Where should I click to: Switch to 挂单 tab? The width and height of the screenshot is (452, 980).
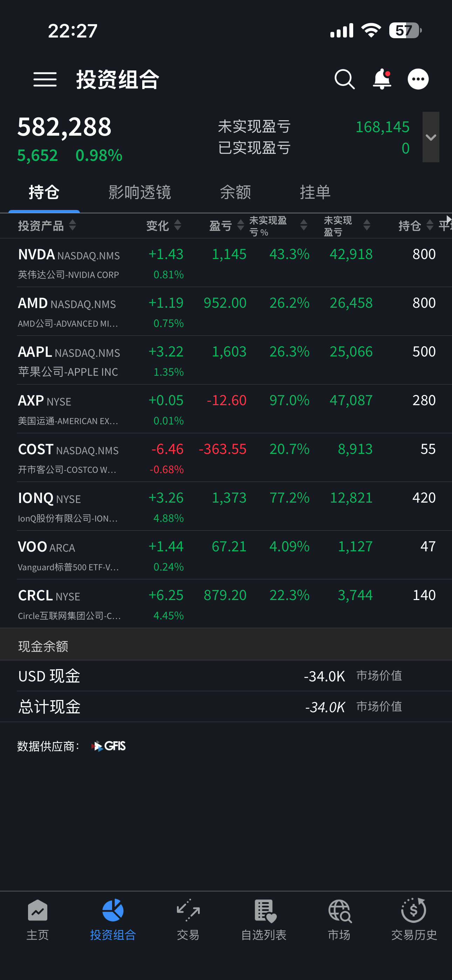click(x=315, y=192)
